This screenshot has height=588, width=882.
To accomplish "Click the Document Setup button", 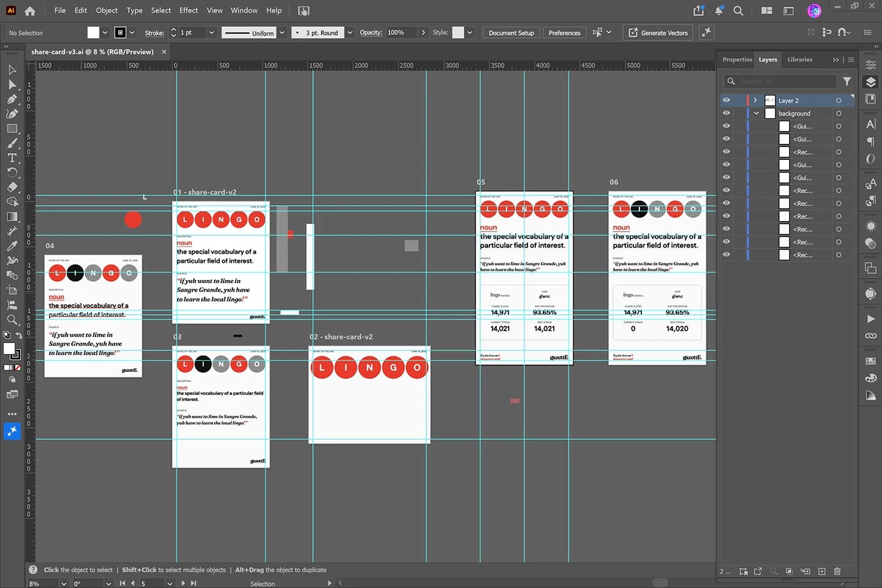I will pos(511,32).
